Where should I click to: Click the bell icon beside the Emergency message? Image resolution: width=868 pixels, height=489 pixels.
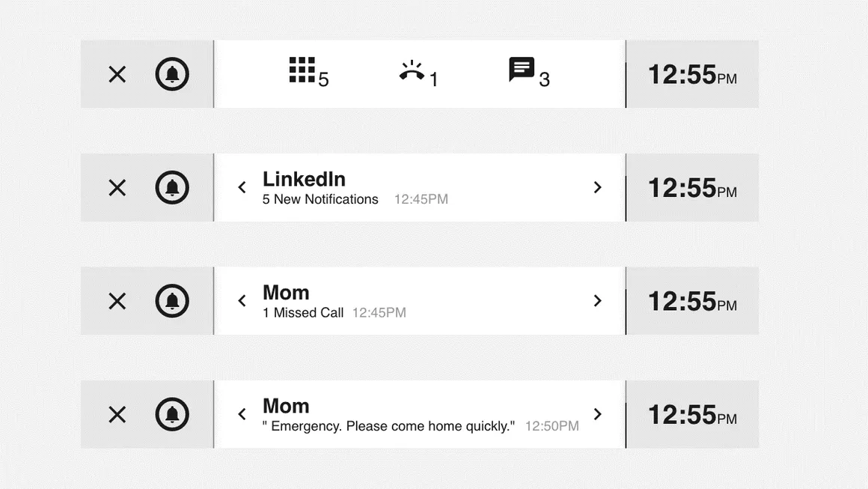172,414
